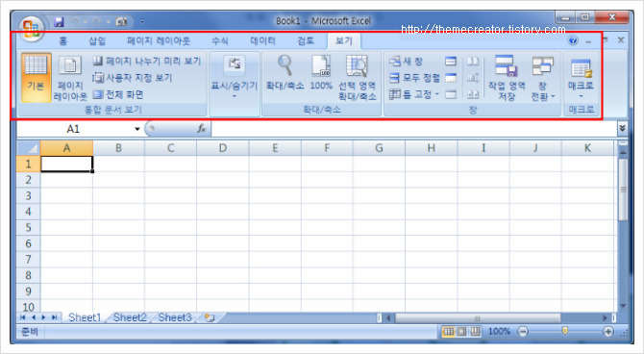Click the zoom in plus button
This screenshot has width=644, height=354.
click(608, 331)
